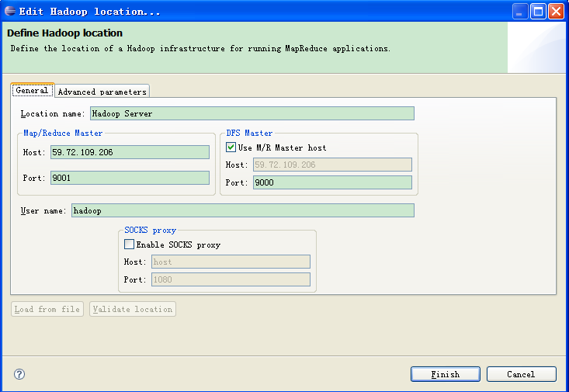This screenshot has height=392, width=569.
Task: Click the User name field
Action: point(243,210)
